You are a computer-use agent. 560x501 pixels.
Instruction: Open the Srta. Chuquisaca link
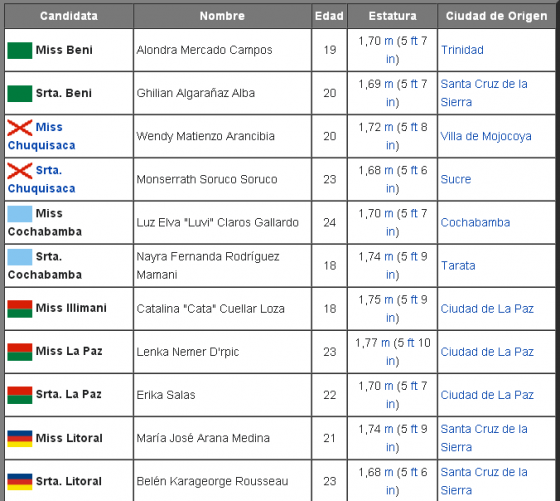point(41,179)
